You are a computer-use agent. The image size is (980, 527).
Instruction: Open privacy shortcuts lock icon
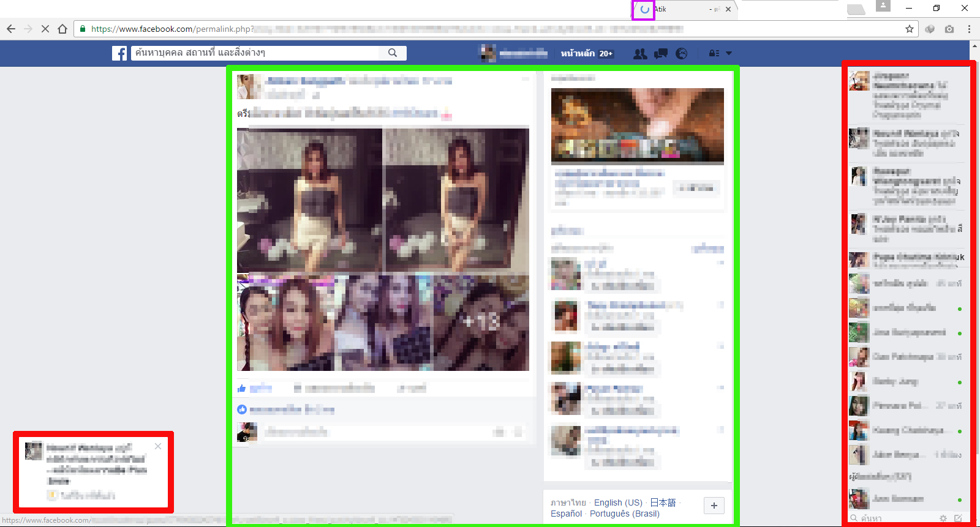click(x=714, y=53)
